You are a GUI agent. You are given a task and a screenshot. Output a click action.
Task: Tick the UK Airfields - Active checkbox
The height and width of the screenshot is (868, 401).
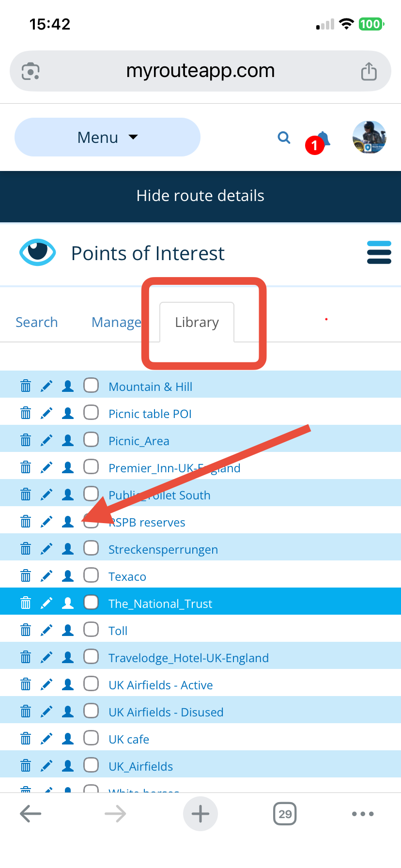91,684
